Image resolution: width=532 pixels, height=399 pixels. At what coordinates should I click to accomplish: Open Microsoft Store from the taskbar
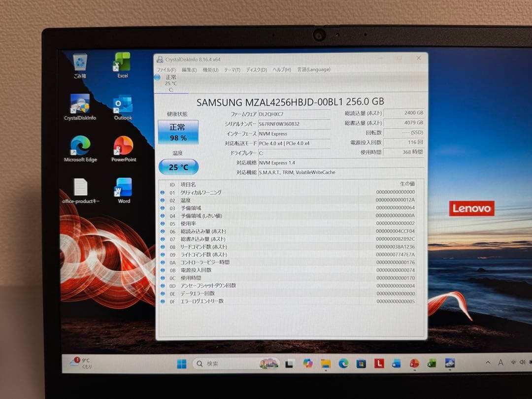click(361, 364)
